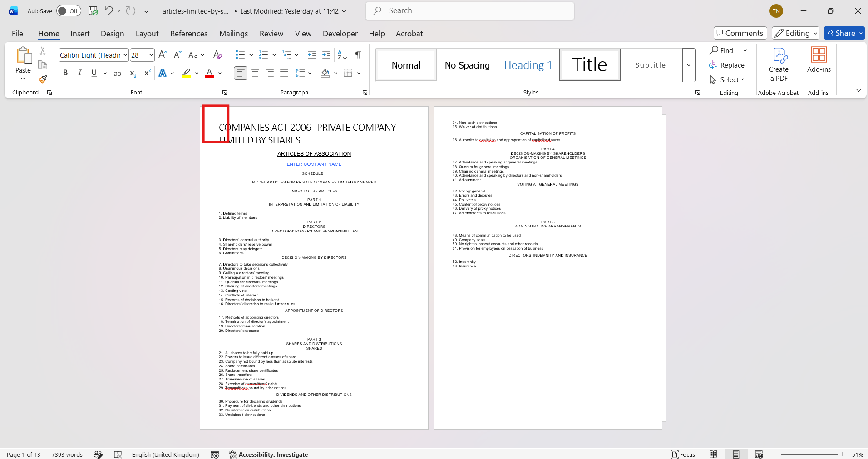The image size is (868, 459).
Task: Increase paragraph indent
Action: click(326, 55)
